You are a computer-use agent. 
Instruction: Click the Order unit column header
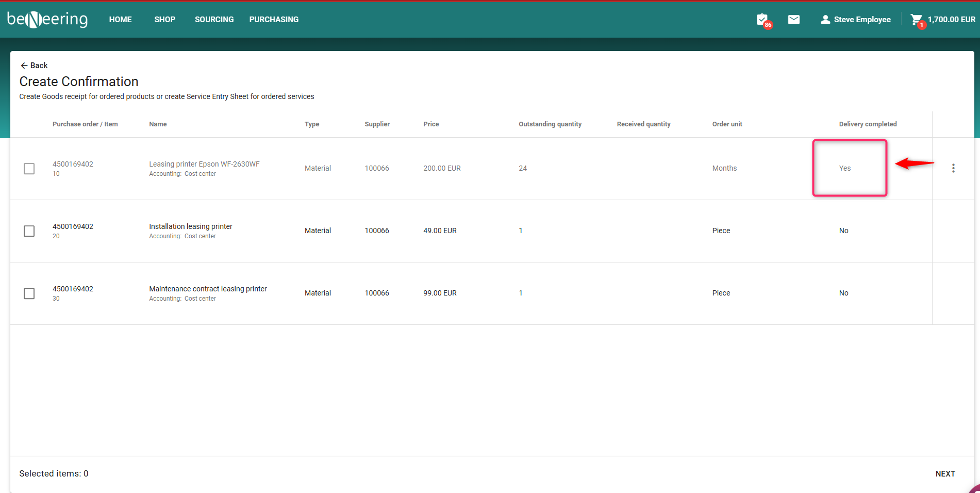[727, 124]
